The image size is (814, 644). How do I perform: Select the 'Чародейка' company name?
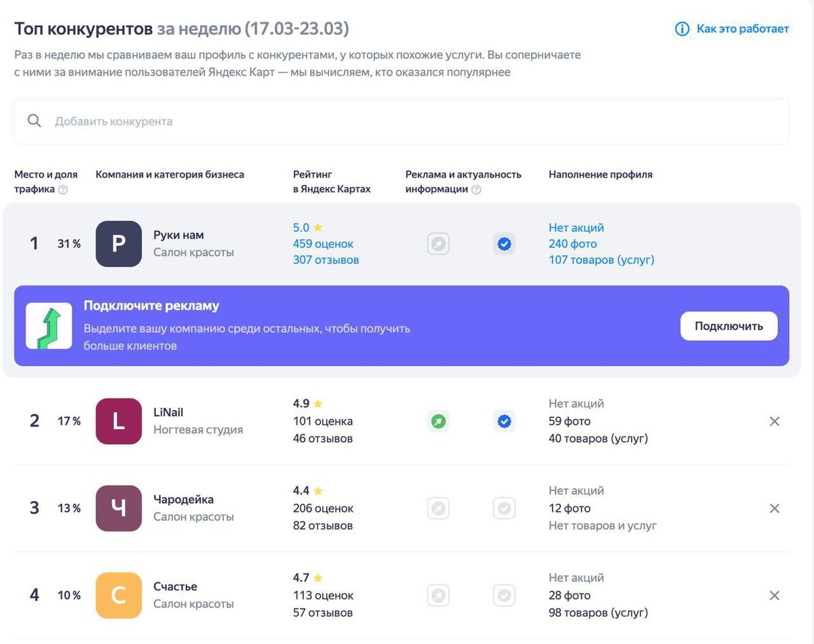[183, 500]
